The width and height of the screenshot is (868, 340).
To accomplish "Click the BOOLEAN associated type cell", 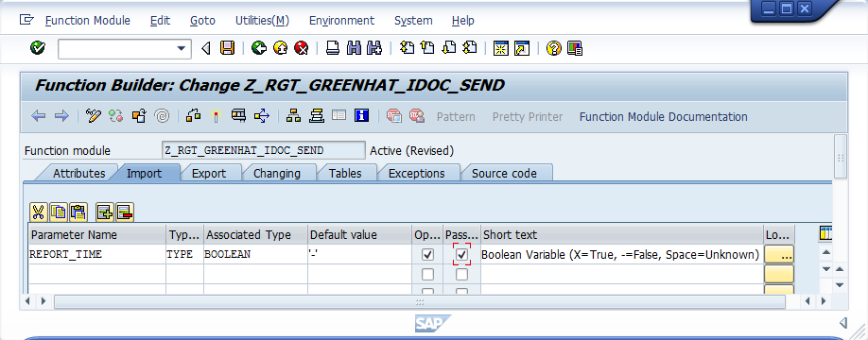I will pyautogui.click(x=255, y=255).
